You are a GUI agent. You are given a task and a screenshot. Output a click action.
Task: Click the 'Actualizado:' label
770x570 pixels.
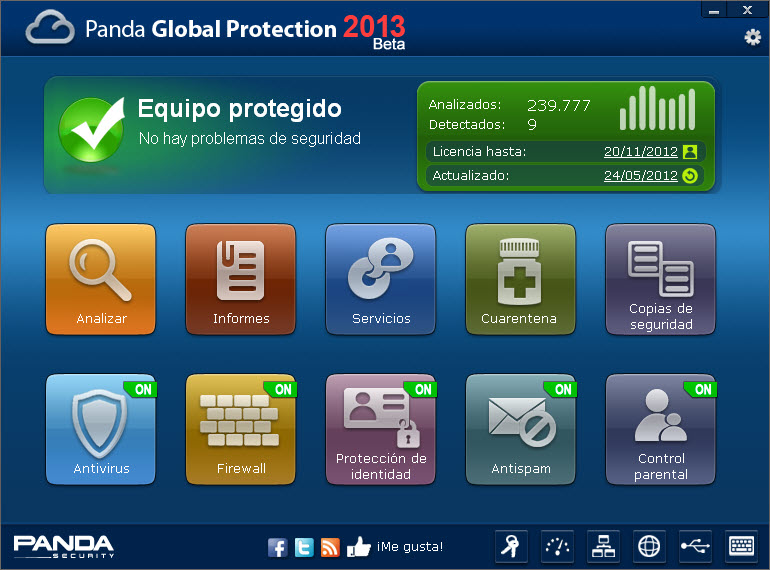pyautogui.click(x=470, y=176)
